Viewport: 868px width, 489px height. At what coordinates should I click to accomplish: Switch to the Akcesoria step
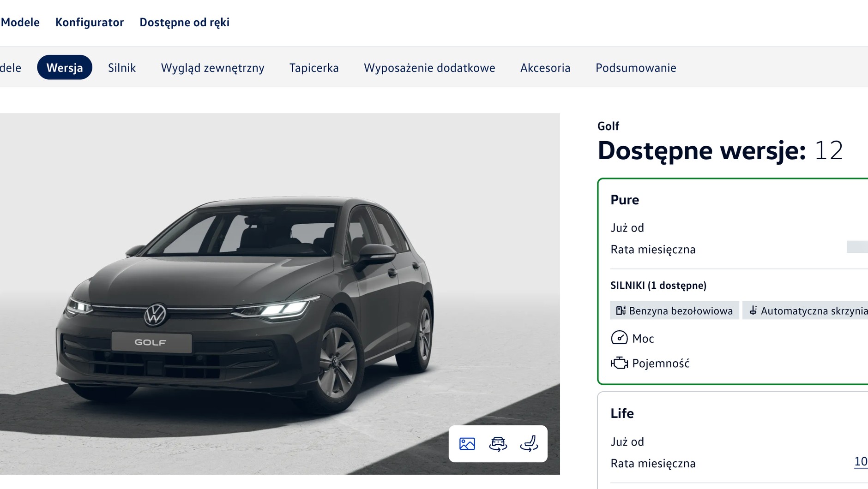[545, 68]
